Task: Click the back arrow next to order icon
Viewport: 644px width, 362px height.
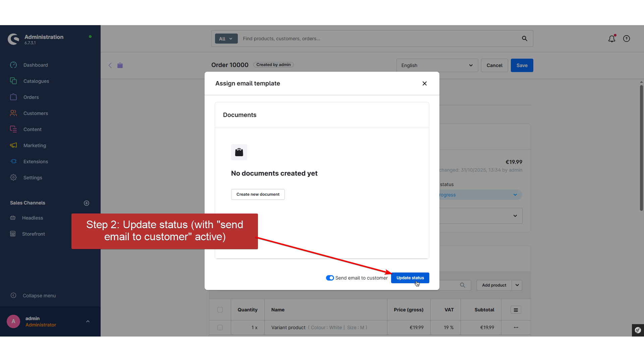Action: point(110,65)
